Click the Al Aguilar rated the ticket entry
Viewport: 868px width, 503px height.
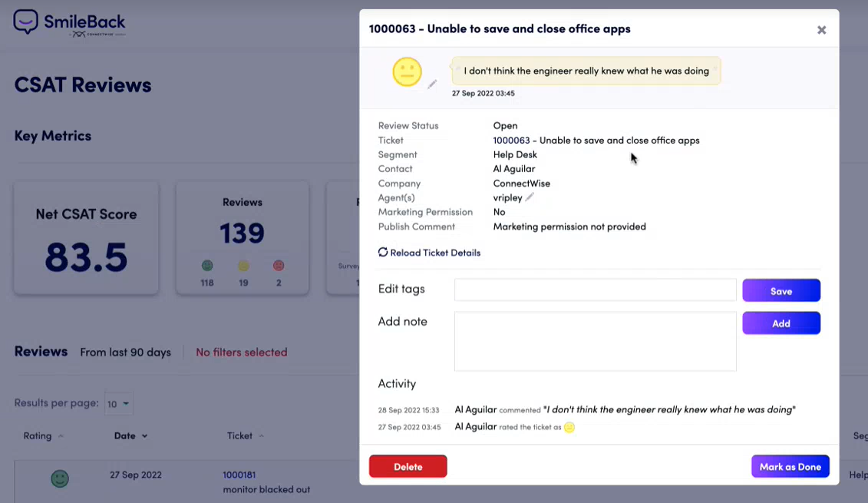point(515,427)
